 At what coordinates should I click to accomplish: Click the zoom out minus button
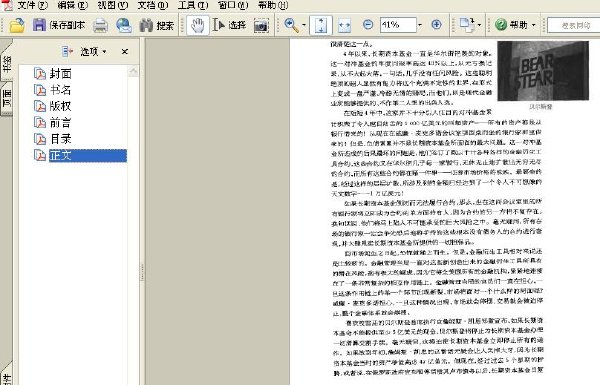click(x=368, y=25)
